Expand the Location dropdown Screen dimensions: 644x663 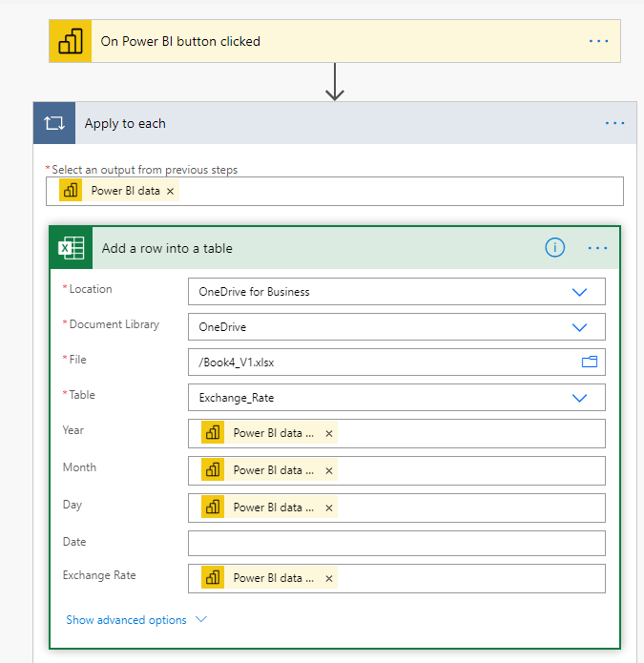pyautogui.click(x=579, y=292)
